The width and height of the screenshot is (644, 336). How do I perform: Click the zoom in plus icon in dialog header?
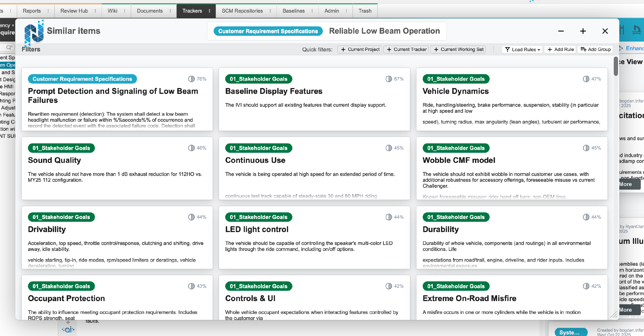(x=583, y=31)
